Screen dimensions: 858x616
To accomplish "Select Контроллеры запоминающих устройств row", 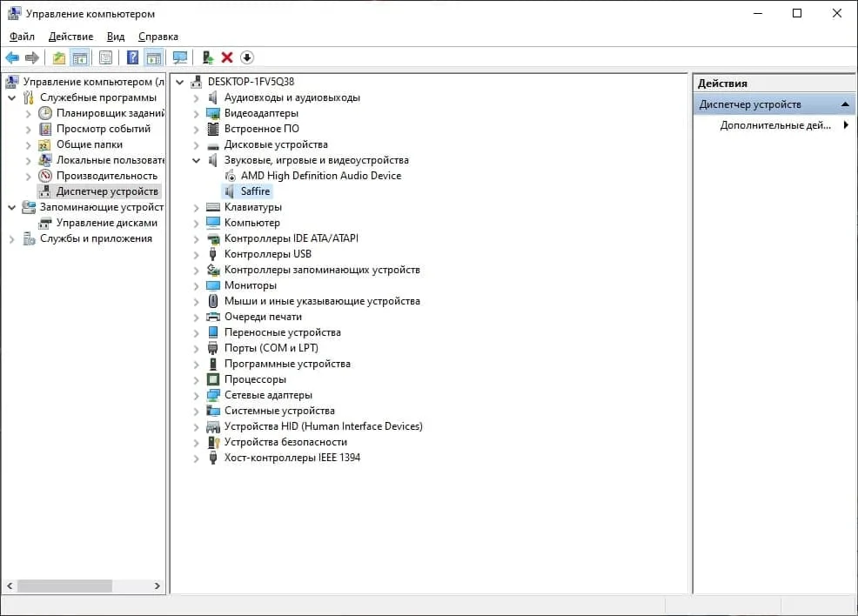I will 322,270.
